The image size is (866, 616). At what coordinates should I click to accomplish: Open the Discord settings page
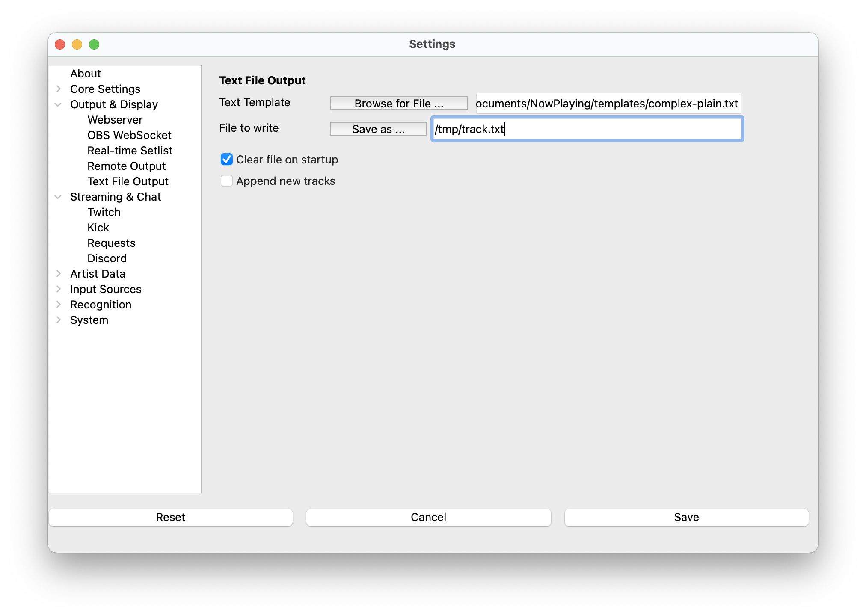(107, 258)
